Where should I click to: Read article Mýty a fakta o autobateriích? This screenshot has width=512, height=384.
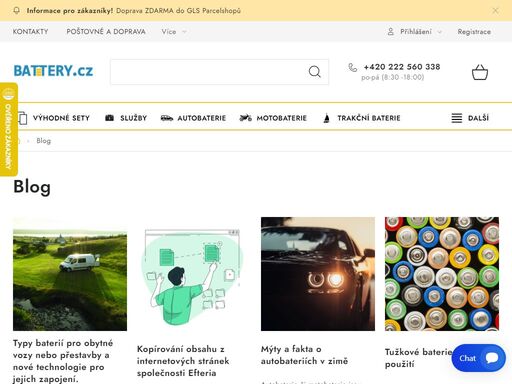pyautogui.click(x=304, y=355)
